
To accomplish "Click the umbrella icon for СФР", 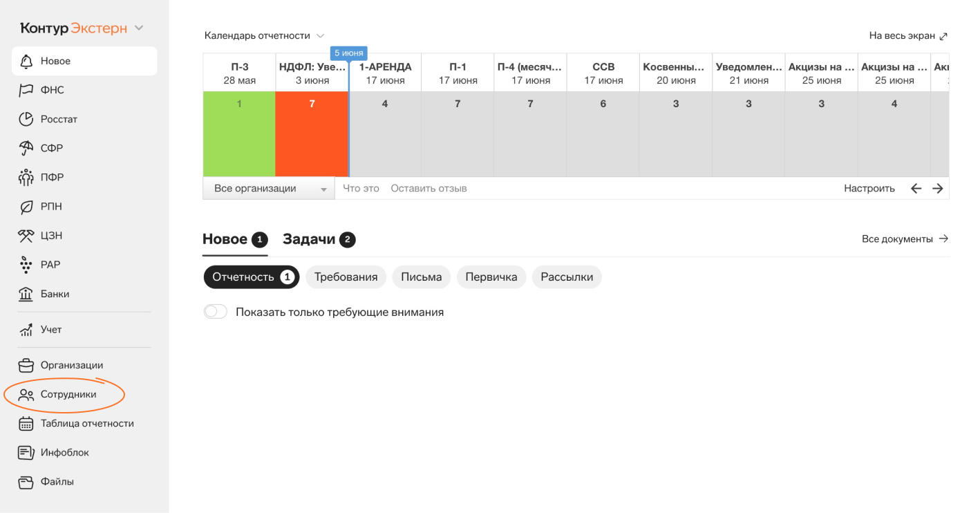I will coord(26,148).
